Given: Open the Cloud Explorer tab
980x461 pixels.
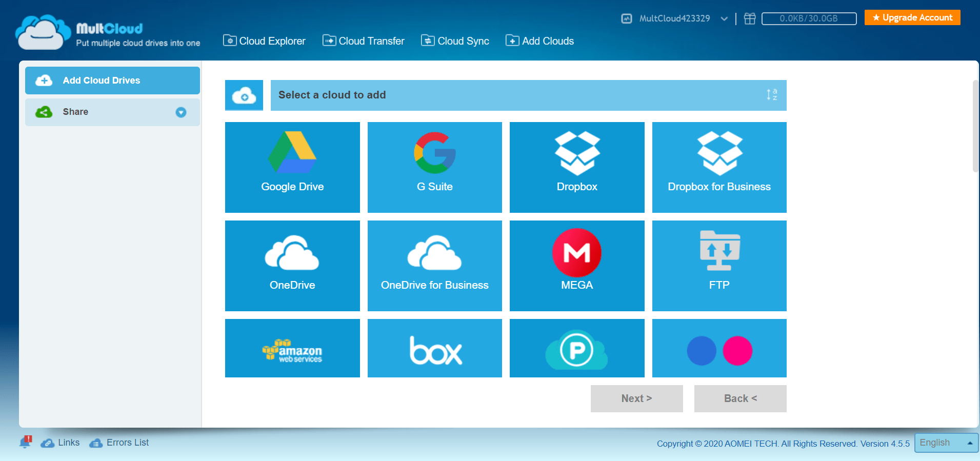Looking at the screenshot, I should pos(264,41).
